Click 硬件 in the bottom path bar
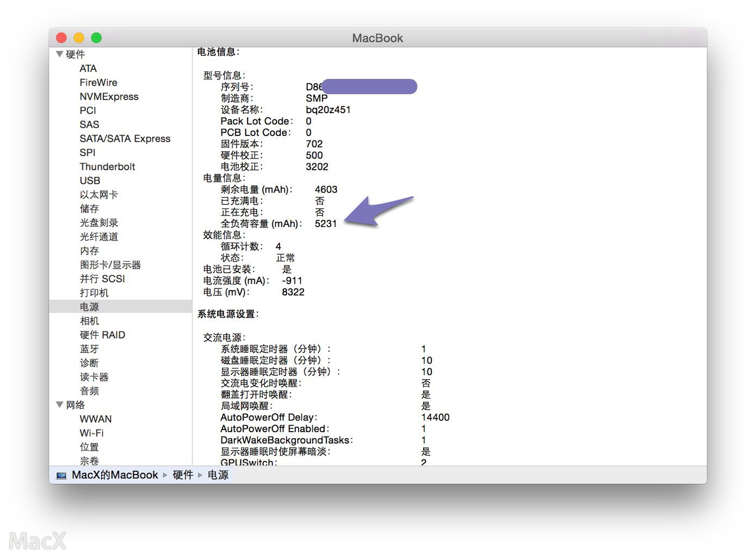This screenshot has height=554, width=756. [x=183, y=475]
